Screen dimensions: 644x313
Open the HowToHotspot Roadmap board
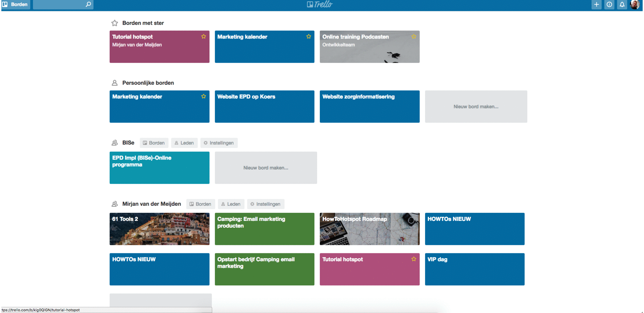(369, 229)
